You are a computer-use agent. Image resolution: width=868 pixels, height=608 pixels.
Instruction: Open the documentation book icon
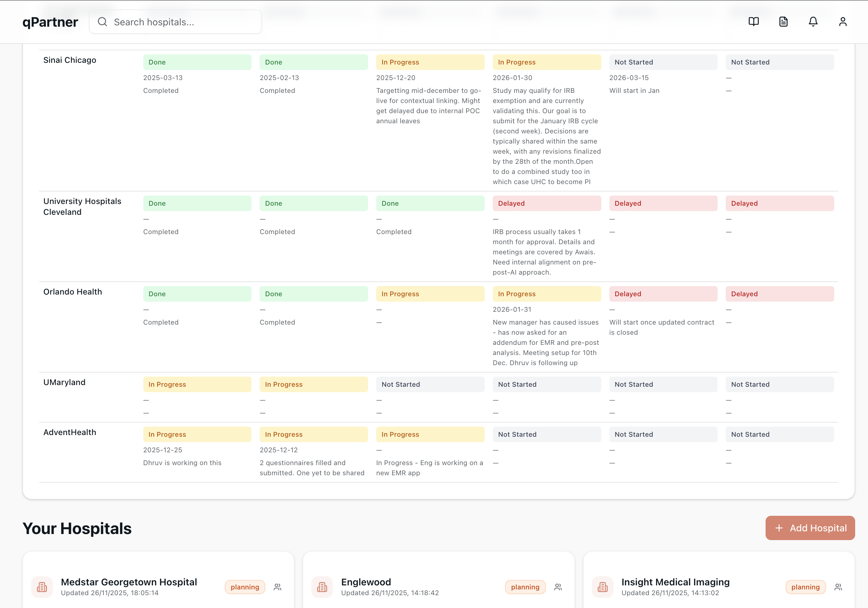coord(753,22)
